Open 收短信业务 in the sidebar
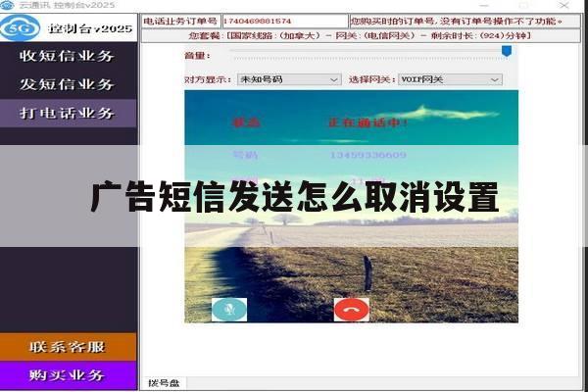Image resolution: width=588 pixels, height=392 pixels. [69, 56]
